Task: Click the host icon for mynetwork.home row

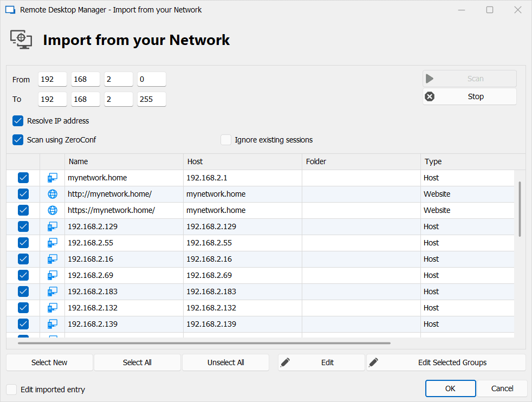Action: (x=52, y=178)
